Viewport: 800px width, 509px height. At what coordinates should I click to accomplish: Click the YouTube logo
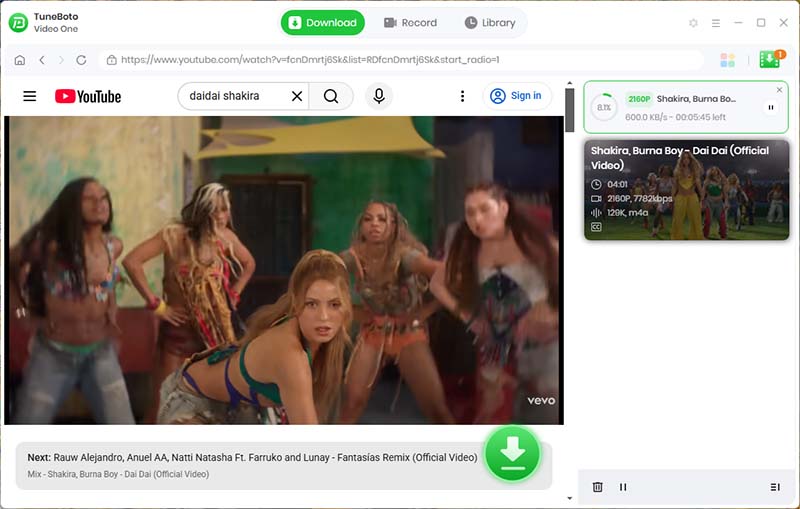(x=88, y=96)
